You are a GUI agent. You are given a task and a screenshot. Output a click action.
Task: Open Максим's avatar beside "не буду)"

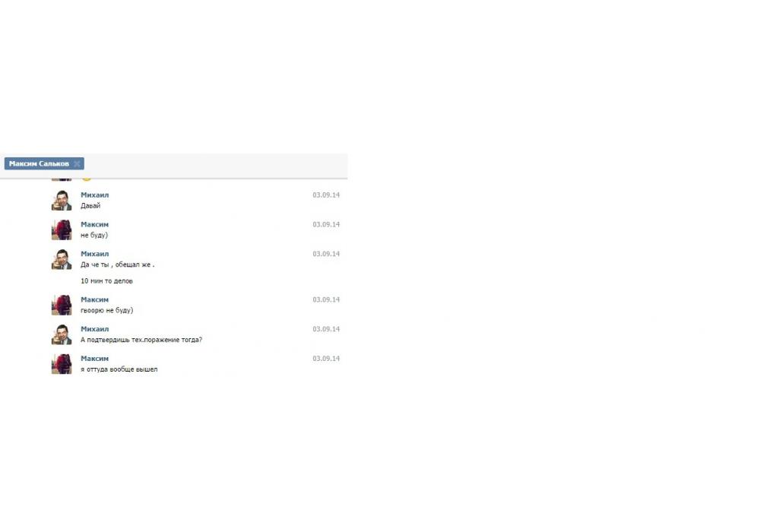pyautogui.click(x=62, y=230)
